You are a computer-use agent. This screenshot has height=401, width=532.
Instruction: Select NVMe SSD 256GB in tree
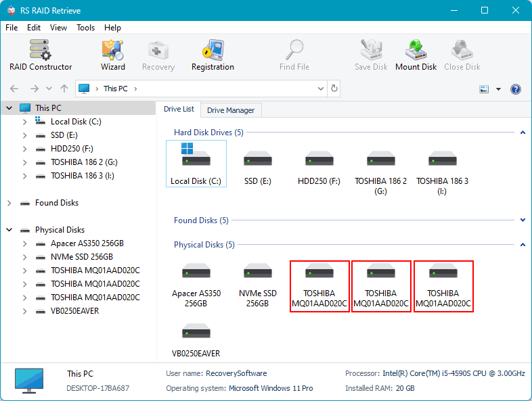tap(82, 257)
